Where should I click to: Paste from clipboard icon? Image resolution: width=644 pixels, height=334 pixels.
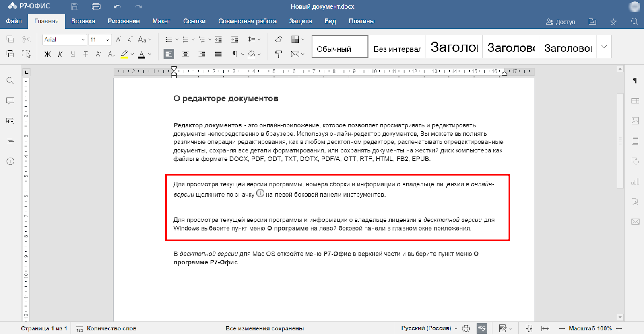pyautogui.click(x=10, y=54)
